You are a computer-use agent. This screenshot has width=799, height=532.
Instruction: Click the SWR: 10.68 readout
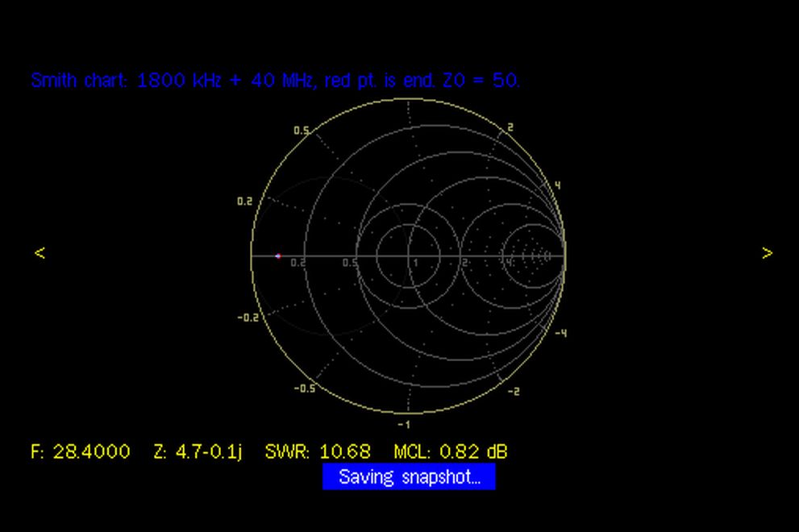[x=318, y=451]
